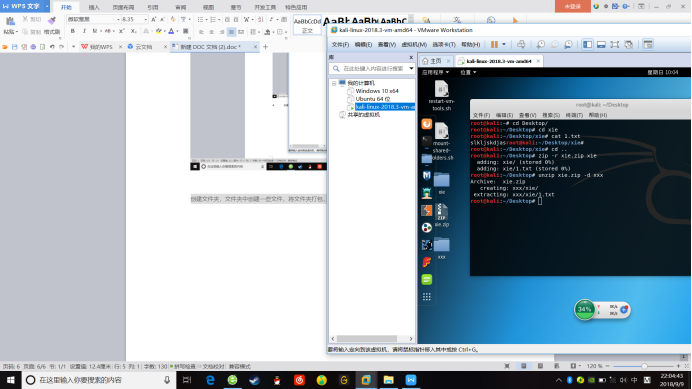Open the dropdown arrow beside VMware pause

tap(504, 44)
